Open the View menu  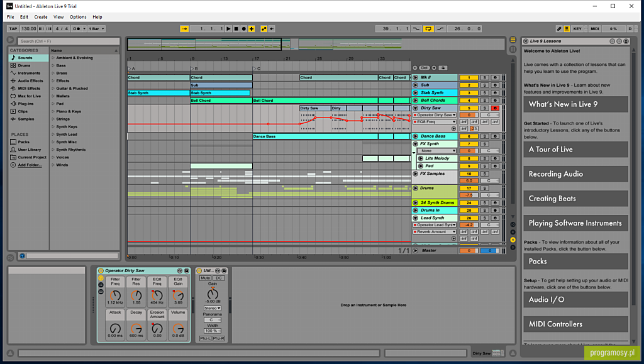coord(58,17)
